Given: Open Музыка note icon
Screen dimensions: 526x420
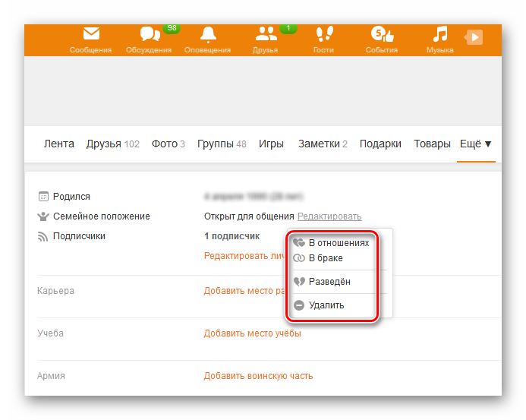Looking at the screenshot, I should pos(440,34).
